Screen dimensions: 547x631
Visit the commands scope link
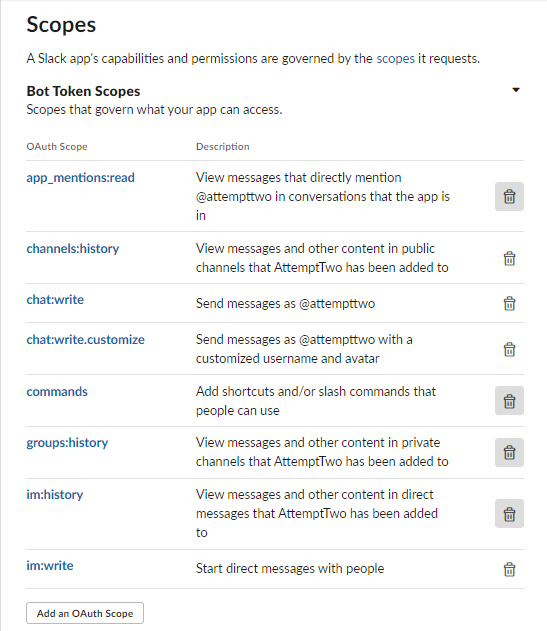click(57, 392)
